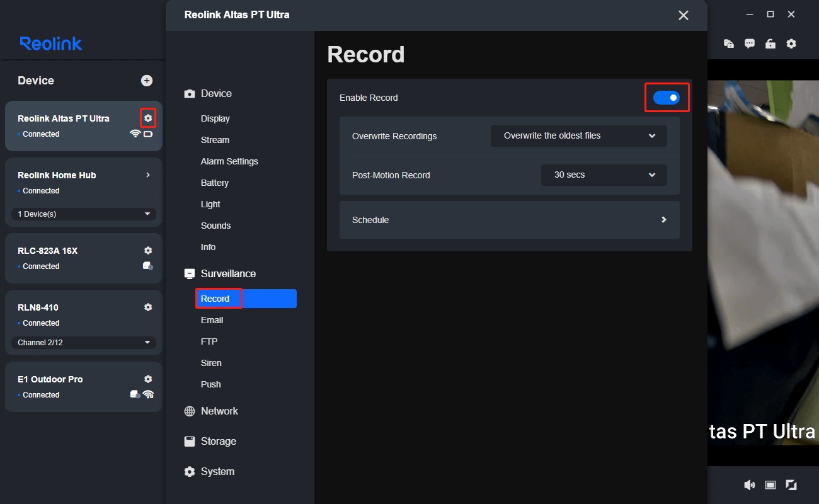Click monitor icon beside Surveillance section
This screenshot has width=819, height=504.
pos(190,273)
